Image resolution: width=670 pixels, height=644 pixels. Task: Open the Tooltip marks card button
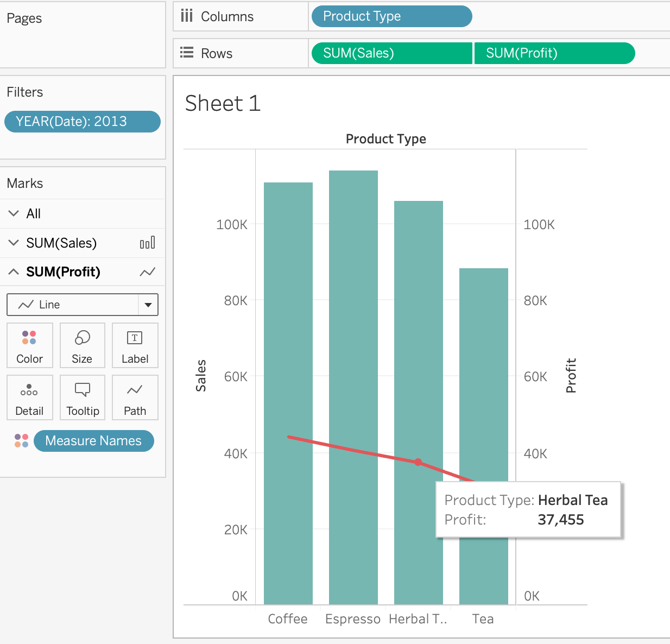pyautogui.click(x=83, y=397)
